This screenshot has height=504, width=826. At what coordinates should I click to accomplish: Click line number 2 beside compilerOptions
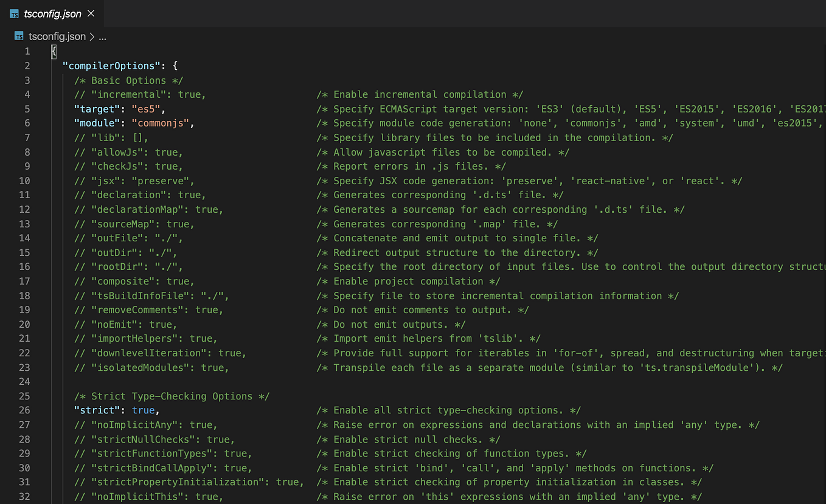pos(27,66)
